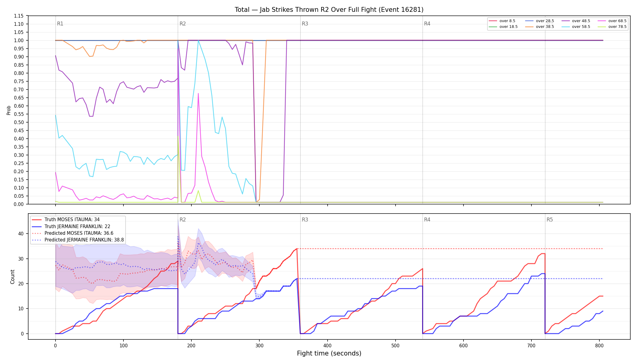Click the 600 tick on the fight time axis
Viewport: 637px width, 364px height.
pyautogui.click(x=463, y=345)
